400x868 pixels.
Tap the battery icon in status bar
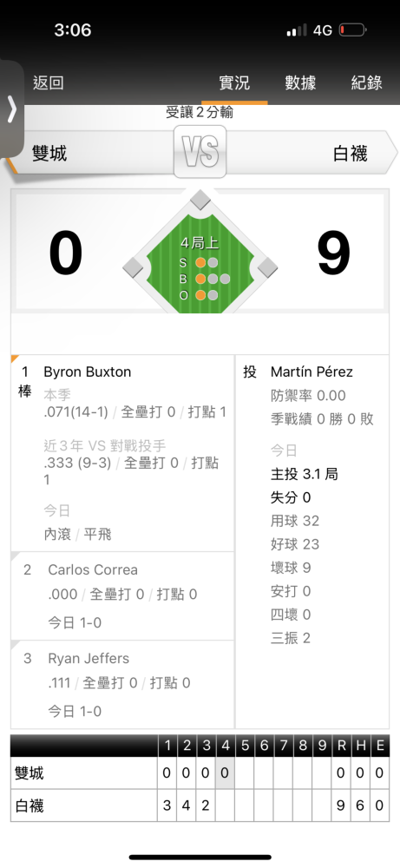pyautogui.click(x=353, y=30)
